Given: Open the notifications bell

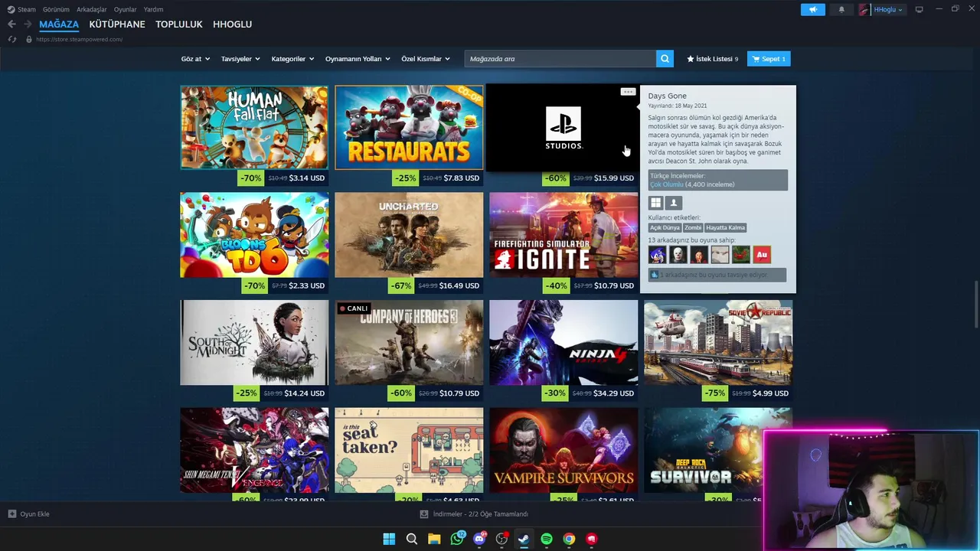Looking at the screenshot, I should click(x=841, y=9).
